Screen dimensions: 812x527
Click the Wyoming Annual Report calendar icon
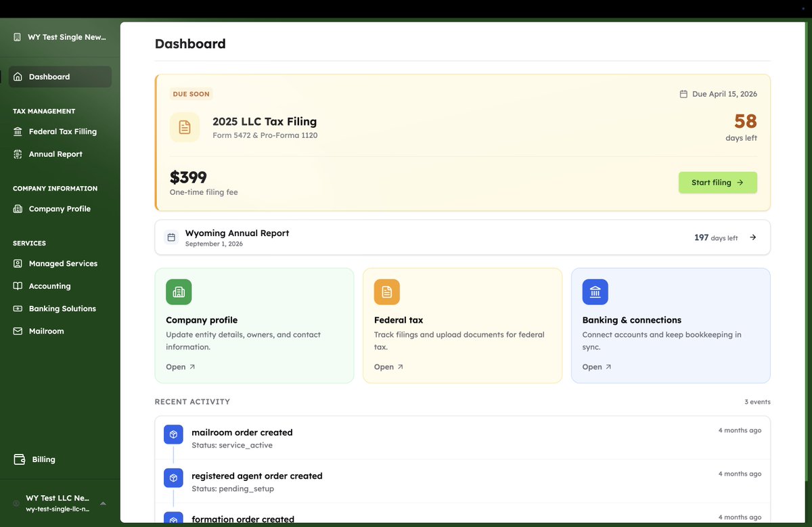[171, 237]
